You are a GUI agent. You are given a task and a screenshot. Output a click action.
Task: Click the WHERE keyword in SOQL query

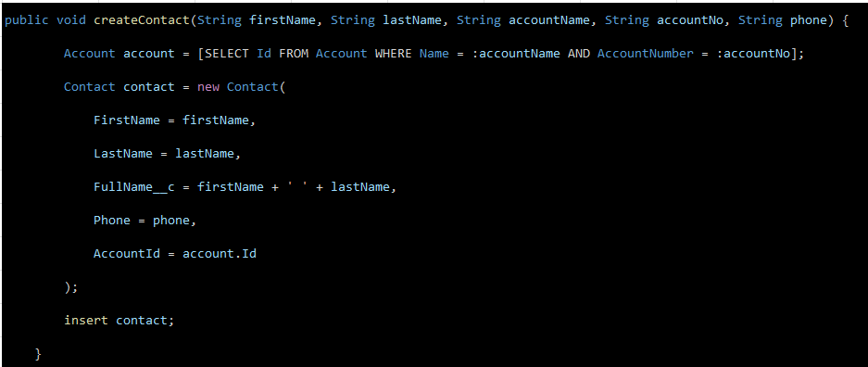click(x=393, y=54)
